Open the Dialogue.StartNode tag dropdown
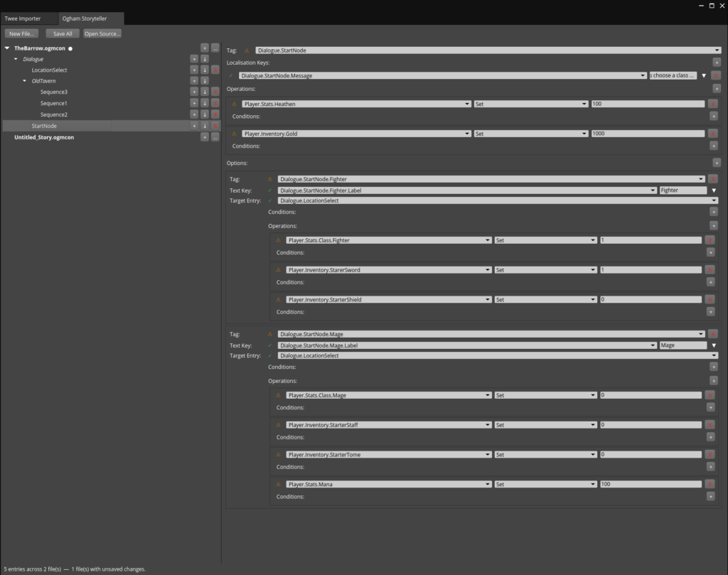The height and width of the screenshot is (575, 728). click(x=488, y=50)
